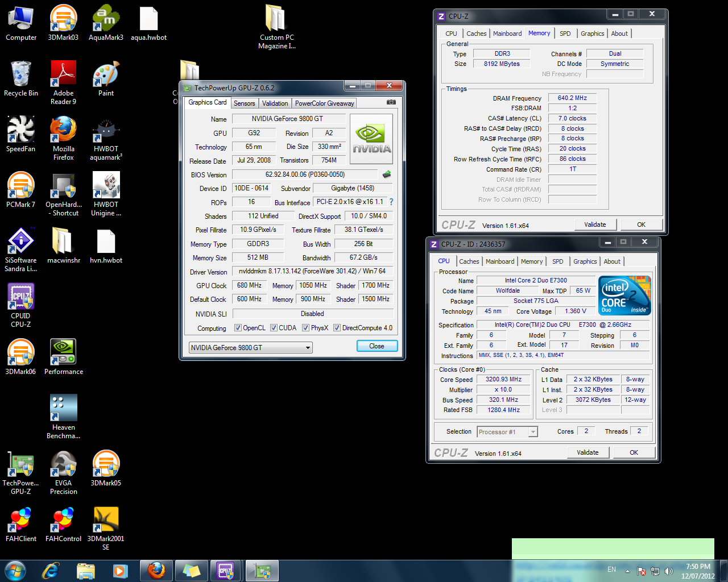Open Internet Explorer from the taskbar
Screen dimensions: 728x582
pyautogui.click(x=51, y=571)
